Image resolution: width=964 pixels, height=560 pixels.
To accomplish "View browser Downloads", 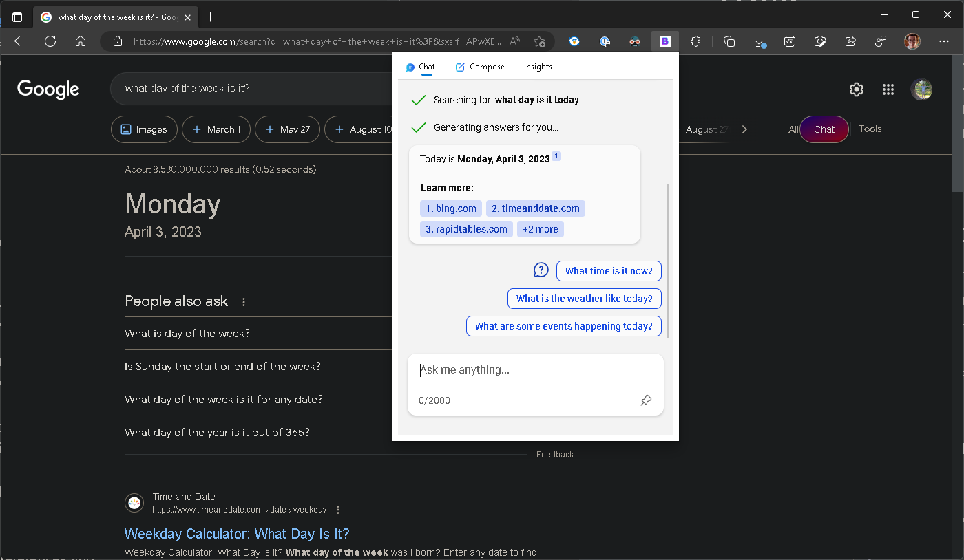I will [x=760, y=41].
